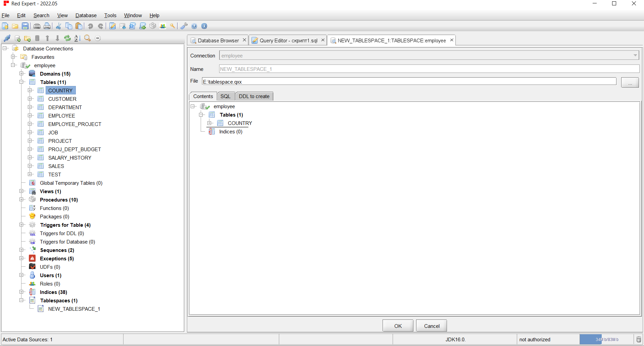Image resolution: width=644 pixels, height=346 pixels.
Task: Open the Connection dropdown
Action: coord(635,55)
